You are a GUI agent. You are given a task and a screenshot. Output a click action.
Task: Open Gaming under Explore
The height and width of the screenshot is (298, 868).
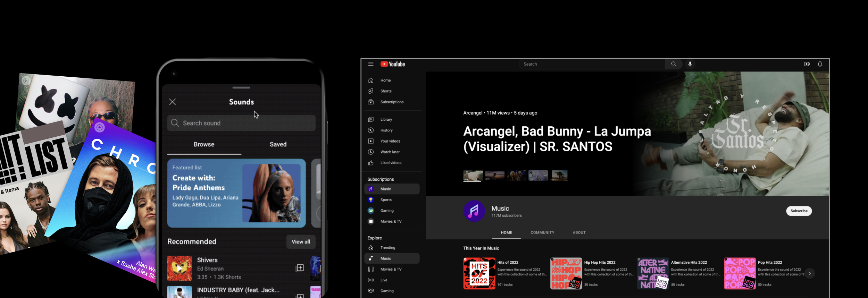pos(392,291)
